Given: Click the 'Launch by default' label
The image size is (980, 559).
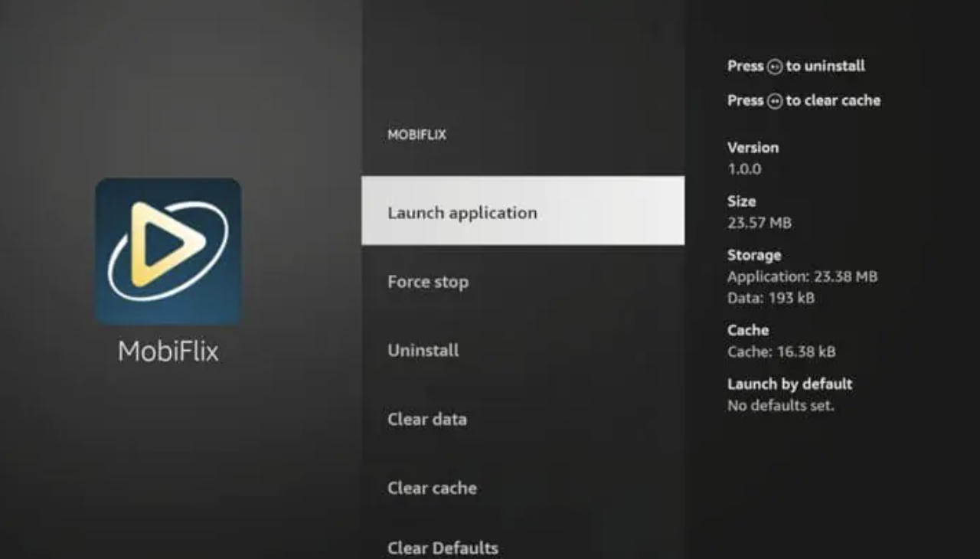Looking at the screenshot, I should point(789,384).
